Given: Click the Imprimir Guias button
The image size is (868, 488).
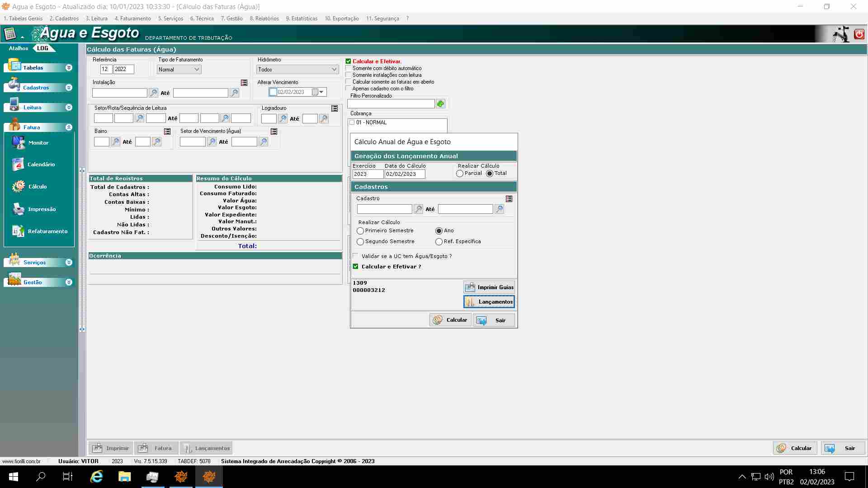Looking at the screenshot, I should point(489,287).
